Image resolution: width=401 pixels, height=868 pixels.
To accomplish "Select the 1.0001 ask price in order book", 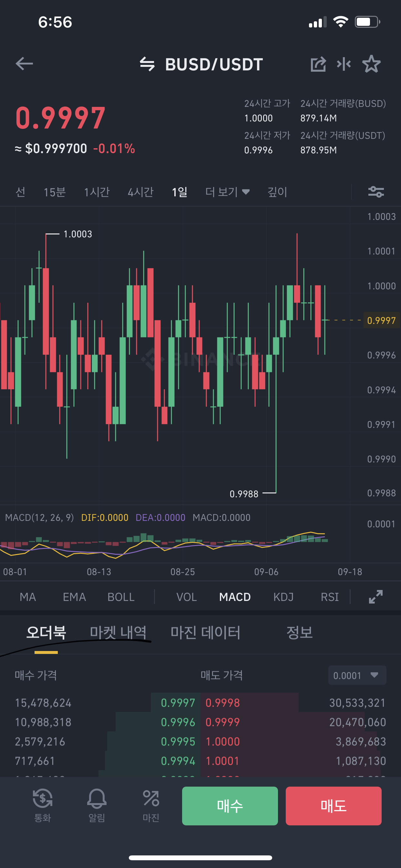I will pos(222,761).
